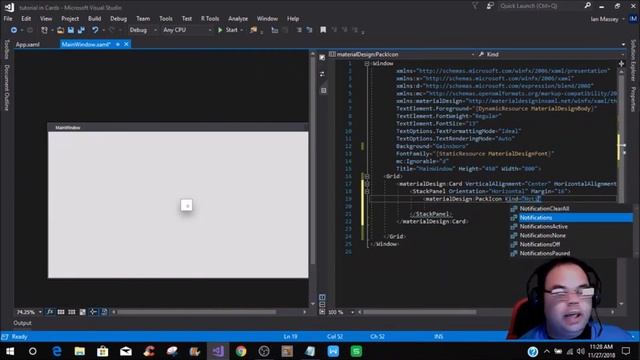
Task: Open the Help menu
Action: [x=293, y=19]
